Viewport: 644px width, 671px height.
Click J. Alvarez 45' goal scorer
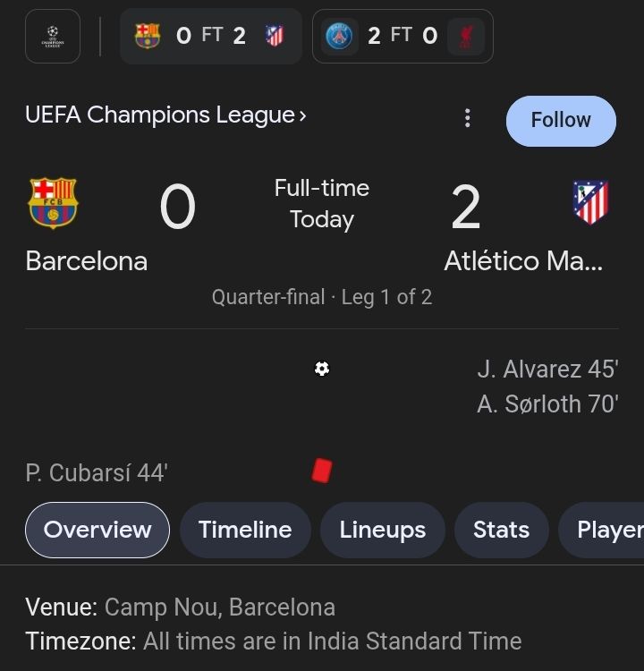(x=547, y=369)
